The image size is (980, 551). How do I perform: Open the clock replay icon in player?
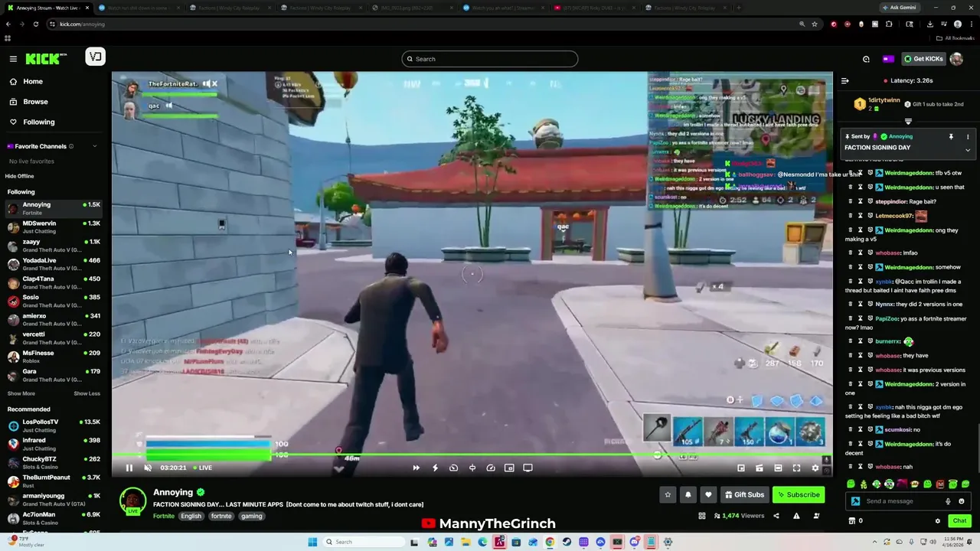tap(453, 468)
